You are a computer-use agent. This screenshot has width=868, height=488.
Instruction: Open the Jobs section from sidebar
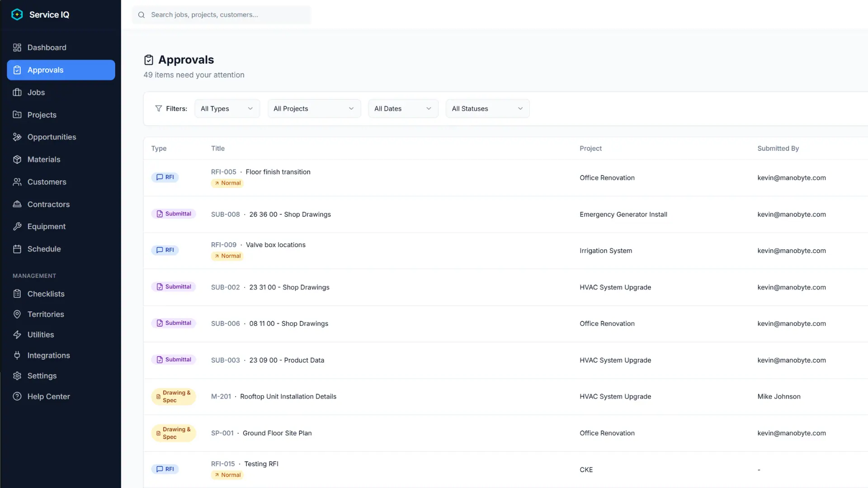(61, 92)
